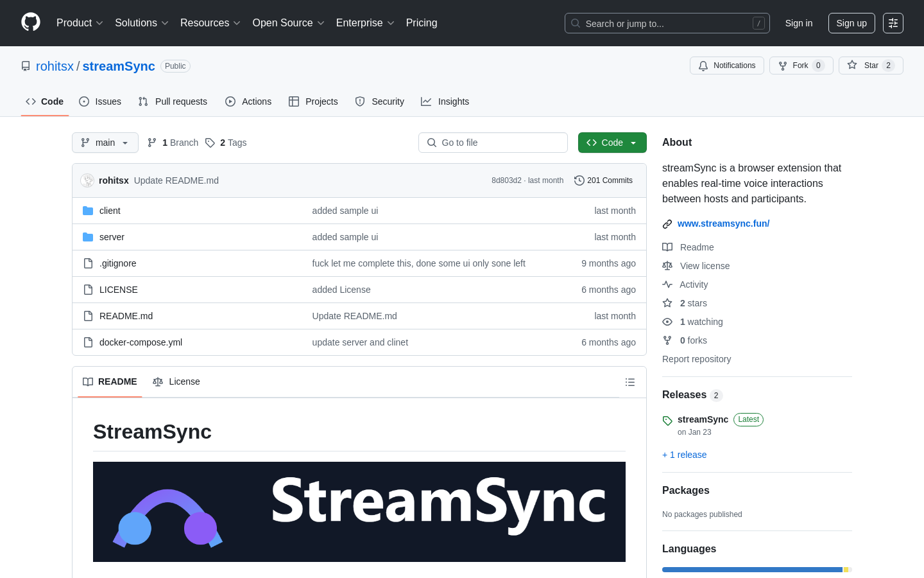Open the docker-compose.yml file name
Viewport: 924px width, 578px height.
(x=141, y=342)
